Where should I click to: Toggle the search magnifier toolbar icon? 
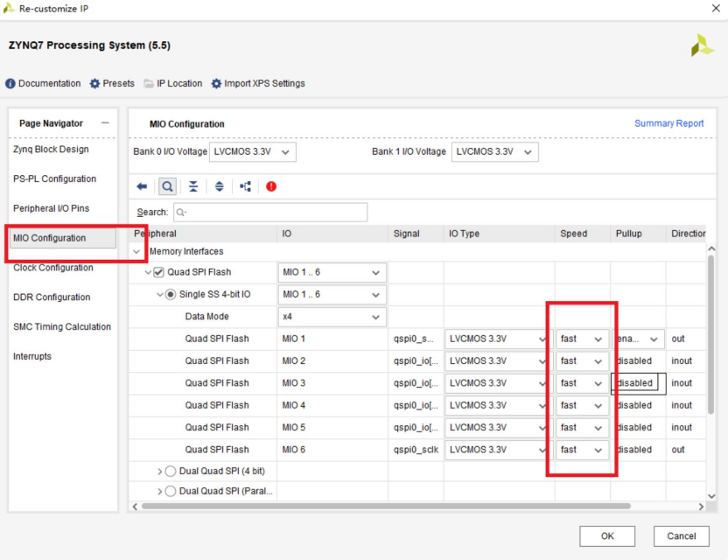(x=166, y=186)
